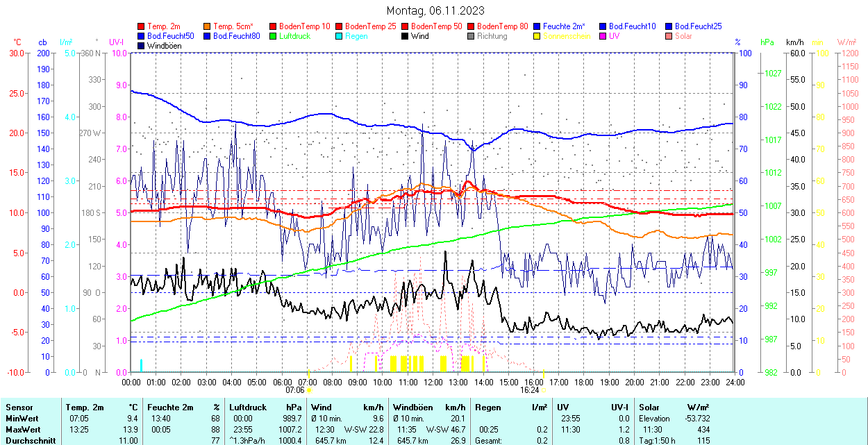
Task: Click the dark Windböen legend square
Action: tap(142, 46)
